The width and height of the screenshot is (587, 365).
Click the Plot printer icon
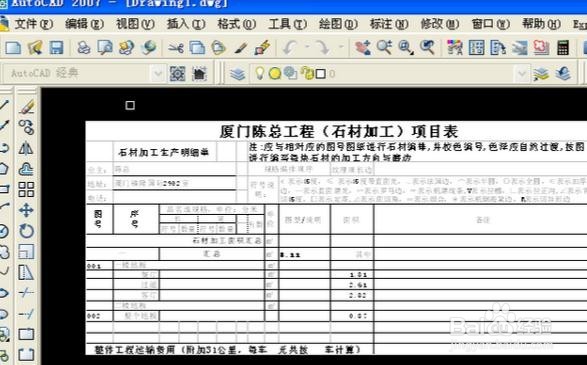click(x=83, y=48)
